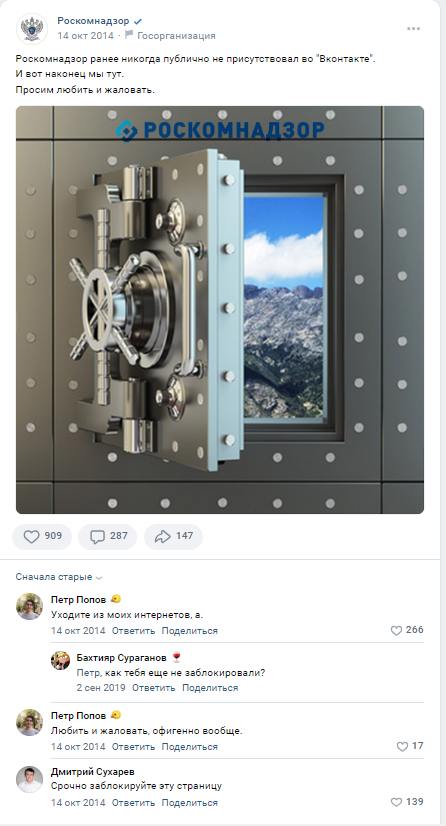Screen dimensions: 446x826
Task: Share the post using the 147 reposts arrow
Action: [x=173, y=536]
